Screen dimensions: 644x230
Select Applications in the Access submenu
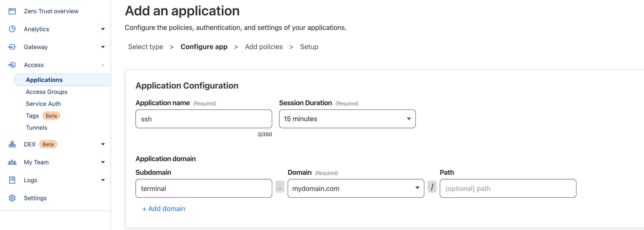coord(62,80)
